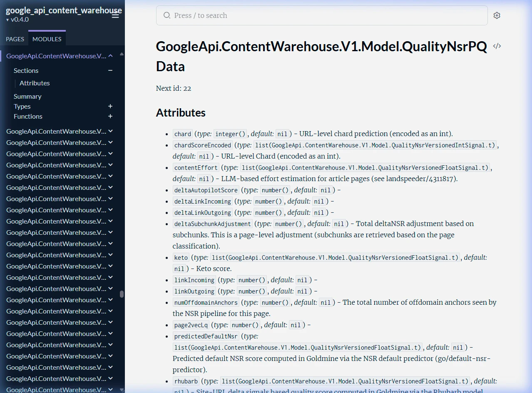Click the sidebar scrollbar down arrow
The image size is (532, 393).
point(122,390)
